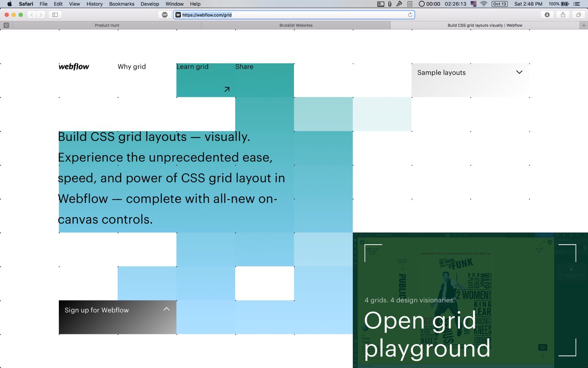Open the Develop menu
The image size is (588, 368).
(x=150, y=4)
